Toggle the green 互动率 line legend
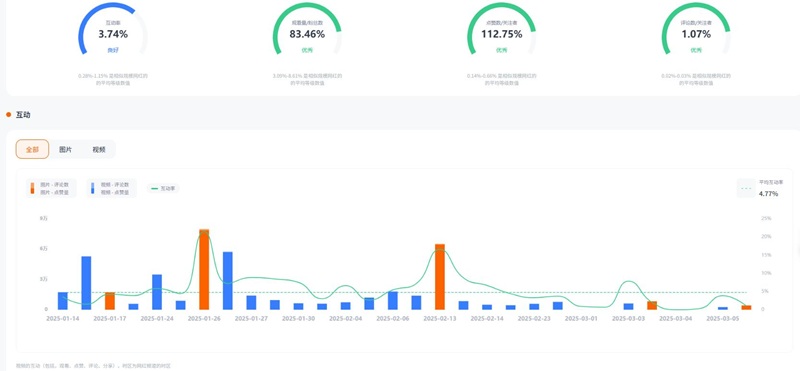Viewport: 800px width, 371px height. (x=163, y=188)
